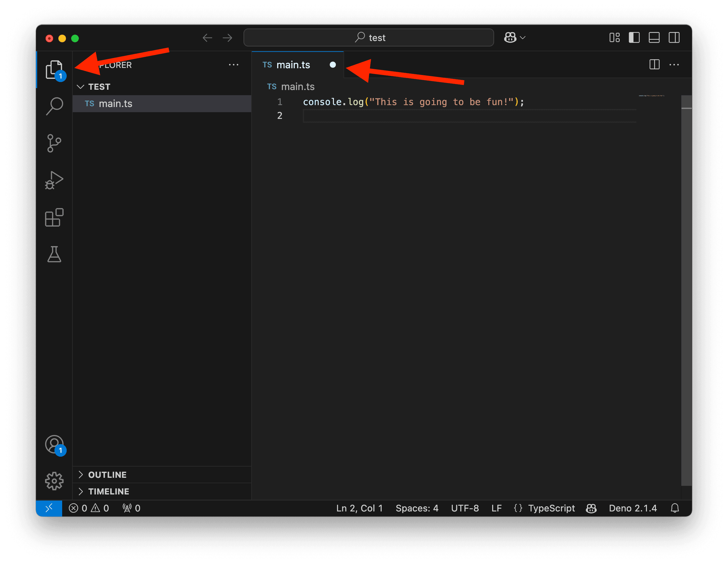Open the Testing view

click(x=54, y=255)
